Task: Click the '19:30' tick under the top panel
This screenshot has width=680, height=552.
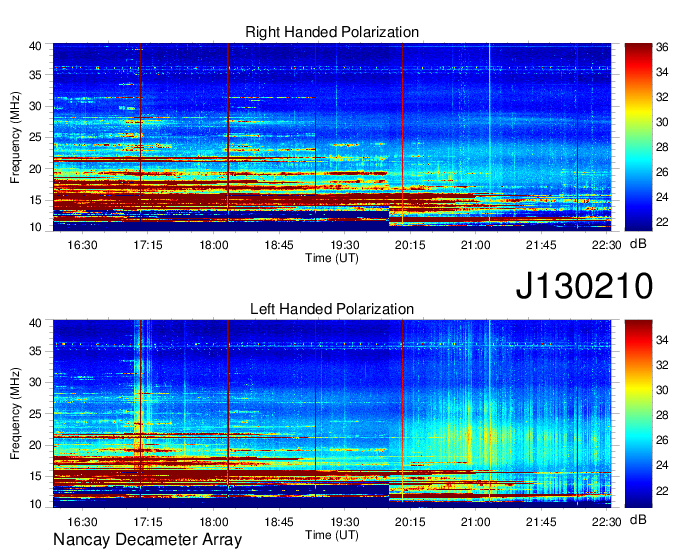Action: [x=344, y=245]
